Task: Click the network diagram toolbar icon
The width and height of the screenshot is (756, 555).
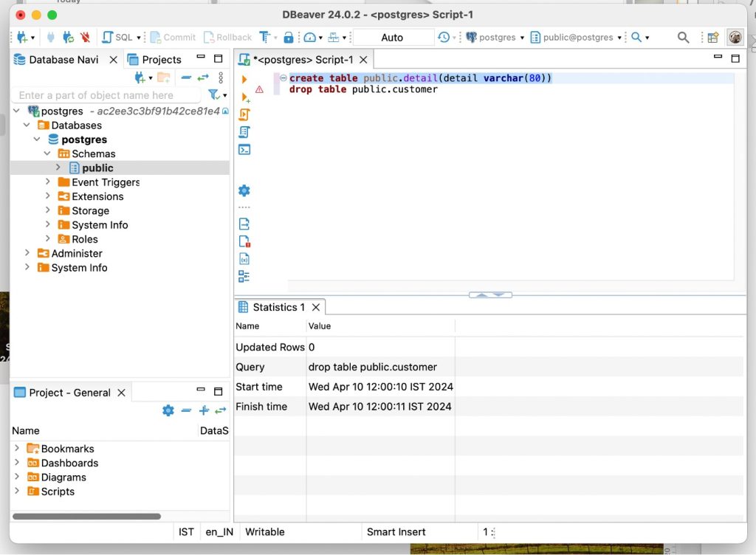Action: click(x=334, y=37)
